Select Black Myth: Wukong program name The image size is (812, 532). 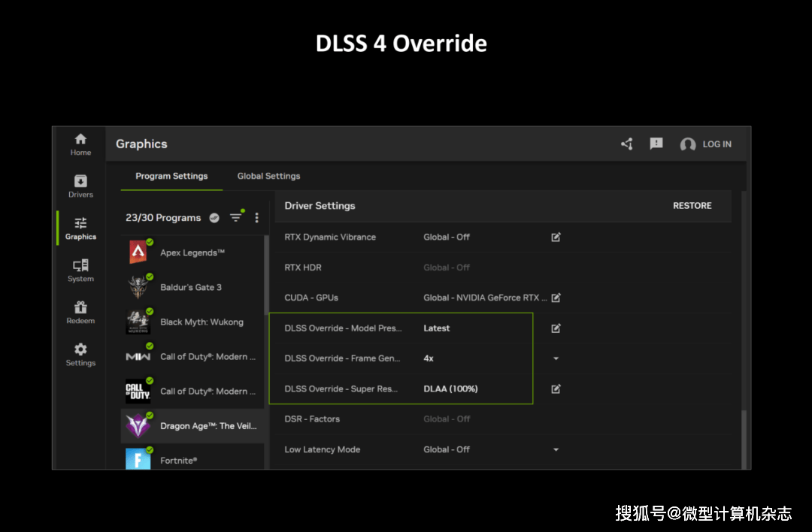coord(201,322)
